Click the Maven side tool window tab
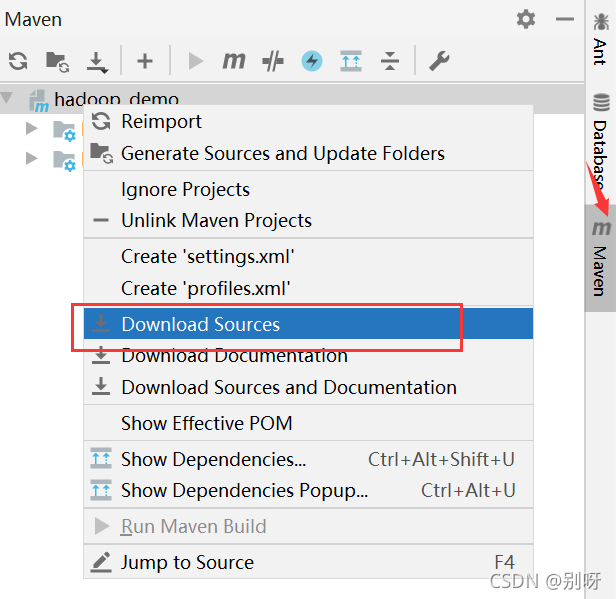This screenshot has width=616, height=599. tap(601, 258)
